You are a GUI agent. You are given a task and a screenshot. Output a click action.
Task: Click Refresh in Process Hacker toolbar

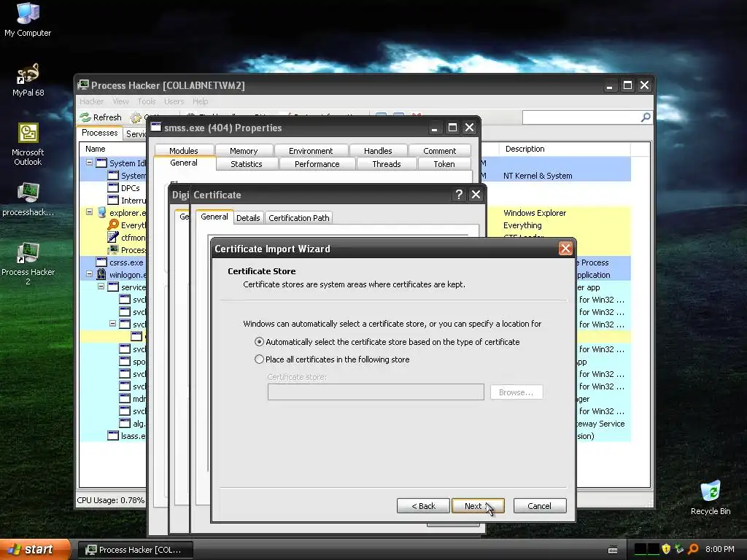tap(101, 117)
